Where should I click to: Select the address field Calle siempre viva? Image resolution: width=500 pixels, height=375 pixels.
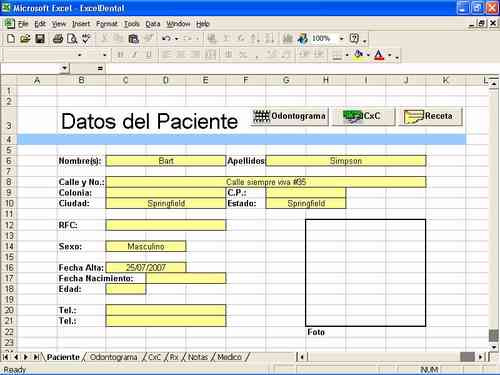(x=266, y=182)
